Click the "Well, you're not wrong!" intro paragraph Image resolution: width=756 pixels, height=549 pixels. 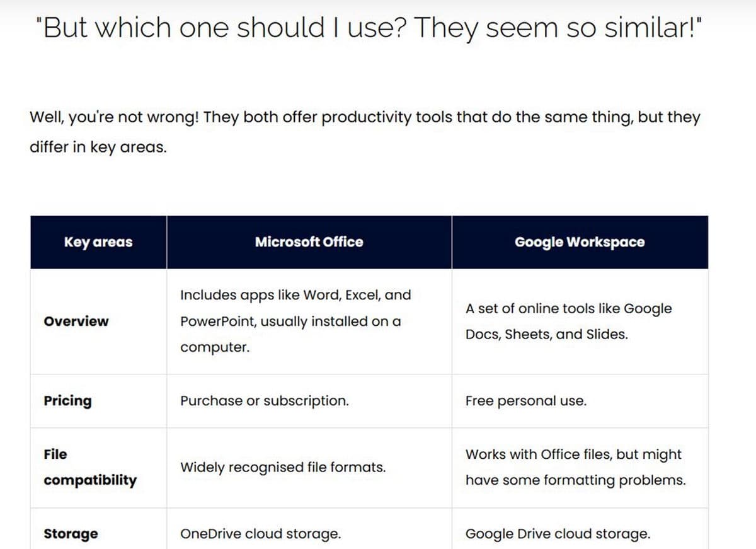[x=365, y=118]
